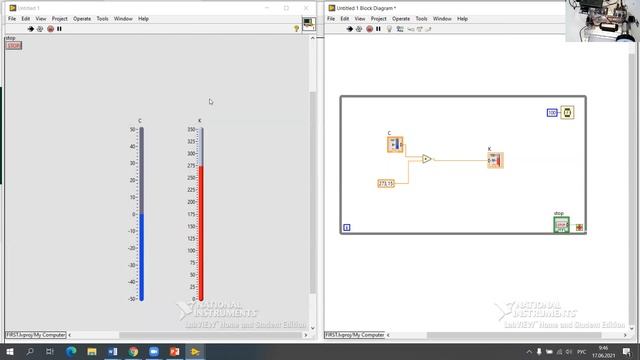Pause execution in Block Diagram toolbar
This screenshot has width=640, height=360.
[x=378, y=29]
